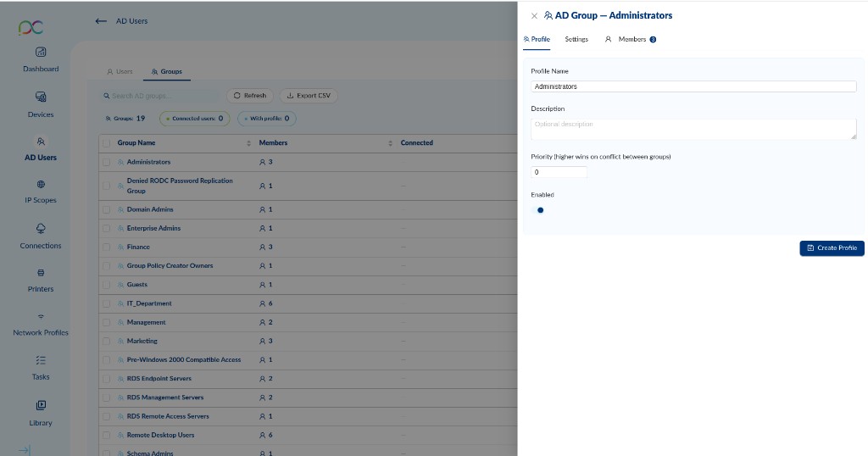Check the Administrators row checkbox
The image size is (868, 456).
pos(106,162)
